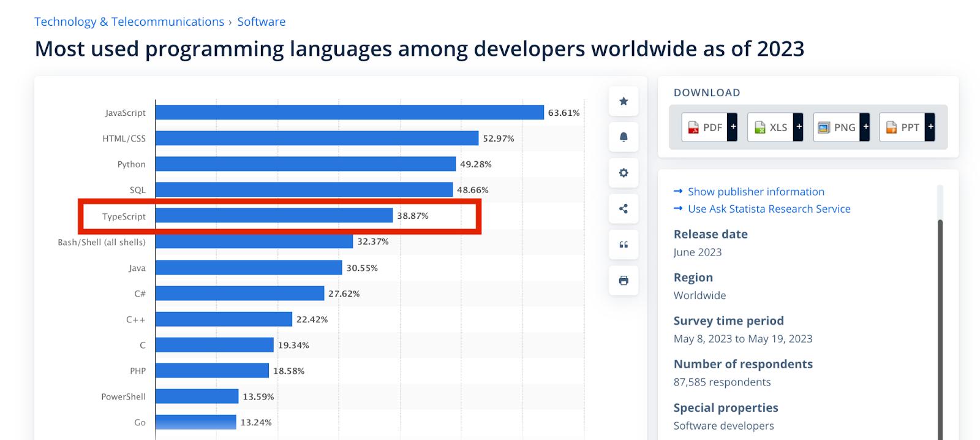Open chart settings gear icon
The width and height of the screenshot is (980, 440).
tap(624, 173)
